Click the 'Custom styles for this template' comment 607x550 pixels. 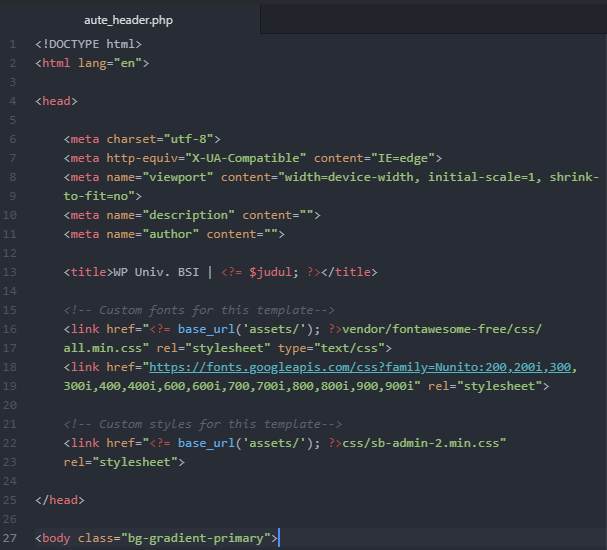click(203, 424)
